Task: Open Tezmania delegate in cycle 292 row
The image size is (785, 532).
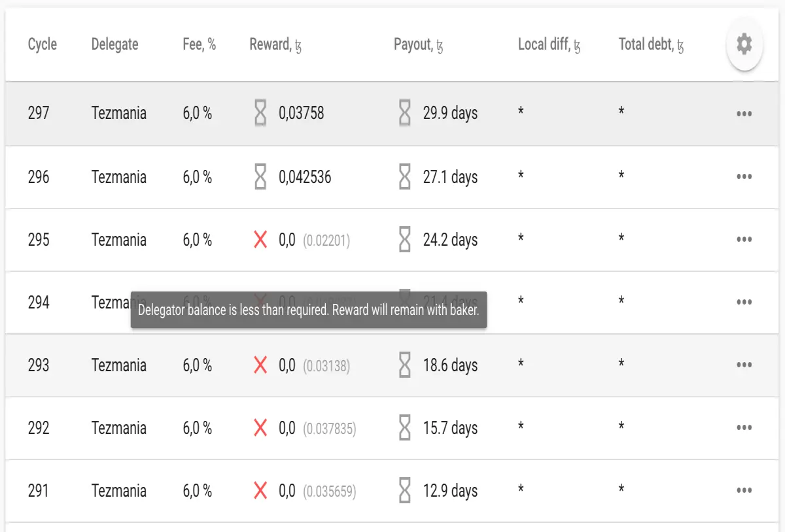Action: [x=119, y=428]
